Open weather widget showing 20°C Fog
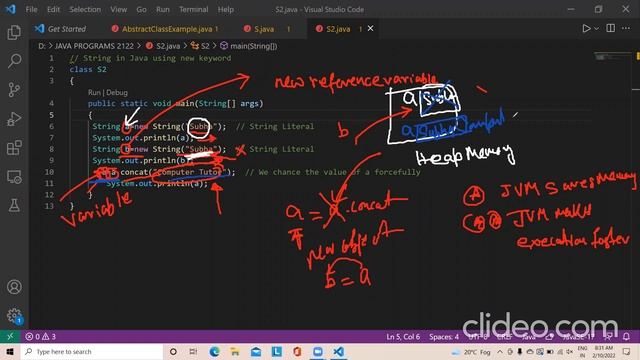The width and height of the screenshot is (640, 360). 471,352
